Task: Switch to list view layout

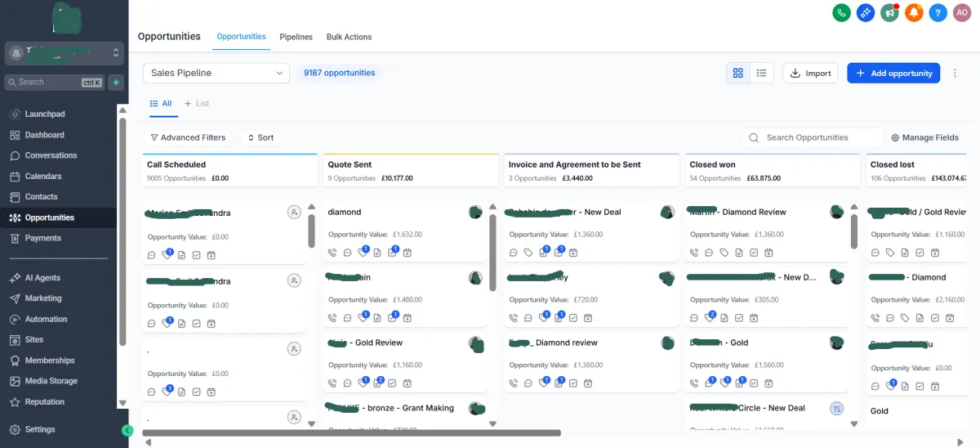Action: 761,73
